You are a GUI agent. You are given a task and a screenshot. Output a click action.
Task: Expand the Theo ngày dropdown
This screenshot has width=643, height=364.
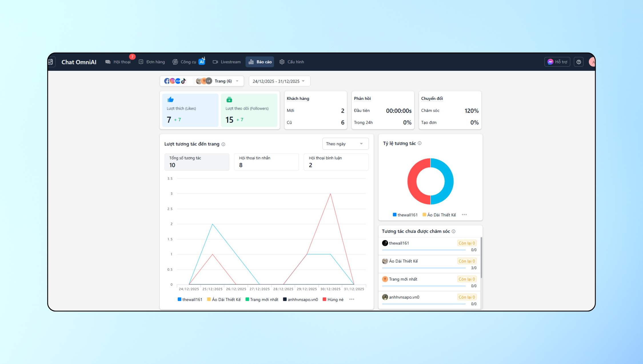[345, 144]
